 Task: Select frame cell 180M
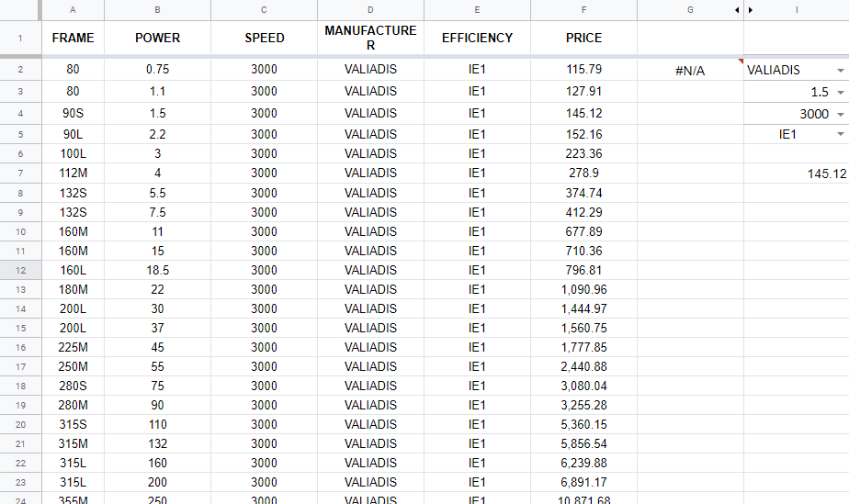[x=73, y=289]
